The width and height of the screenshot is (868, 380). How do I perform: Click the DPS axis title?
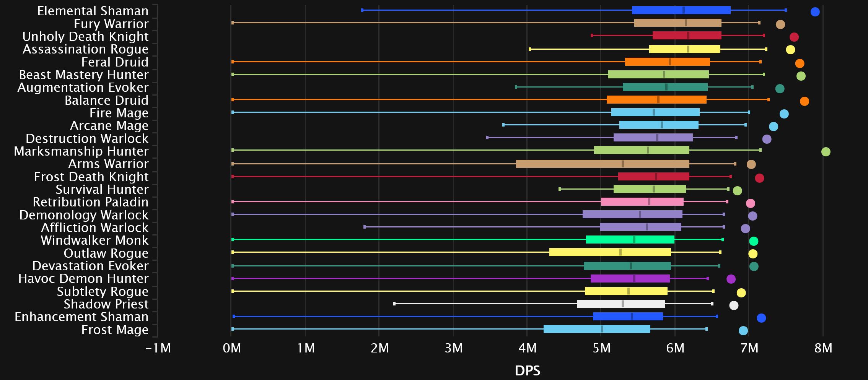pos(527,370)
